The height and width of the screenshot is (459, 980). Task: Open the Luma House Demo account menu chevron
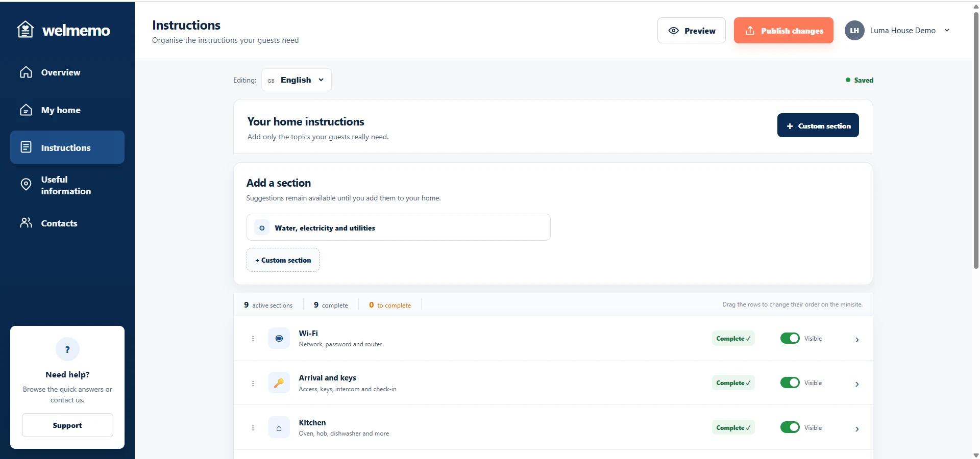(x=947, y=31)
